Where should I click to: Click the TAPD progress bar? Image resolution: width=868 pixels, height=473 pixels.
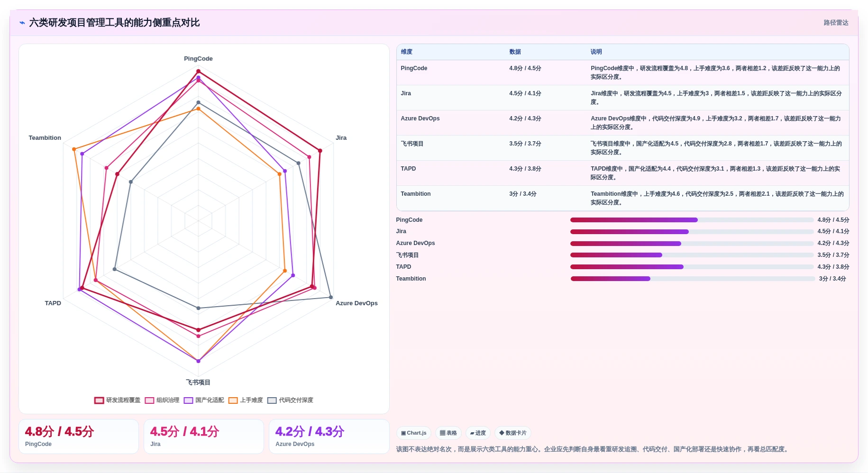[692, 267]
